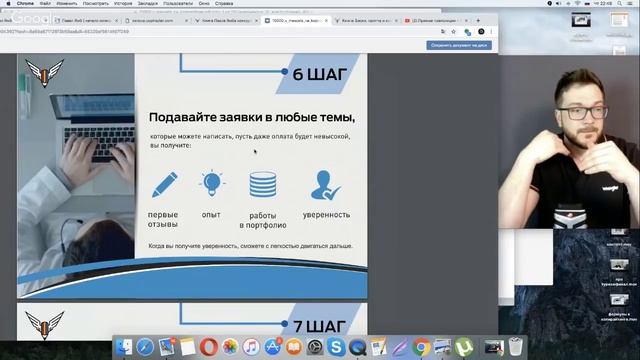Select формулы в копирайтинга.mov desktop file

coord(619,308)
